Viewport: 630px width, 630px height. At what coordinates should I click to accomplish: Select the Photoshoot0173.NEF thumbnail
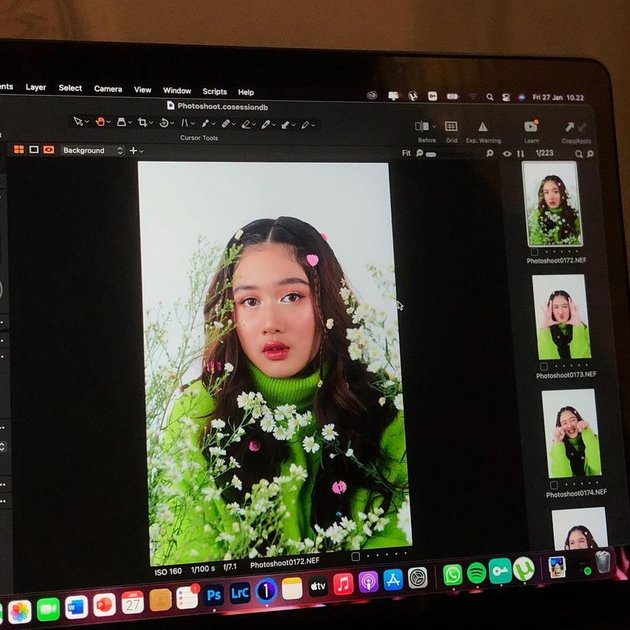pos(562,317)
